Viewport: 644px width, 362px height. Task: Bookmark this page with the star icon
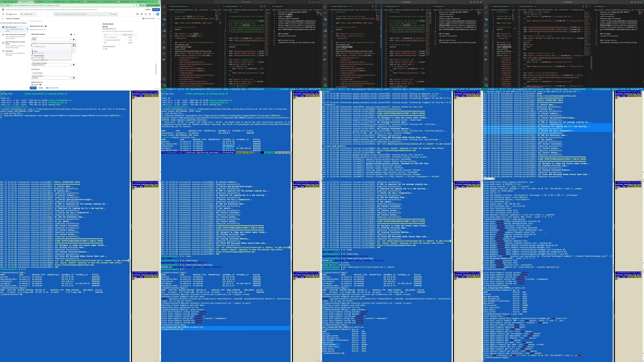pyautogui.click(x=136, y=5)
